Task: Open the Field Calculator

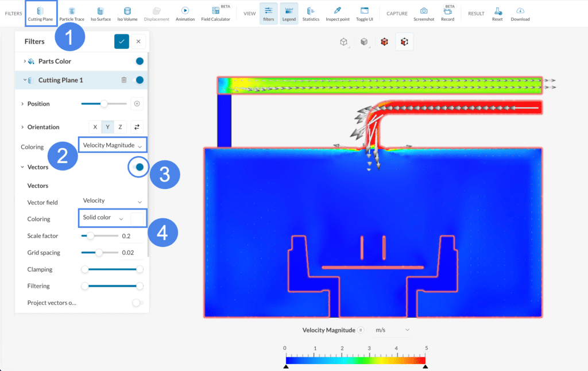Action: pos(216,14)
